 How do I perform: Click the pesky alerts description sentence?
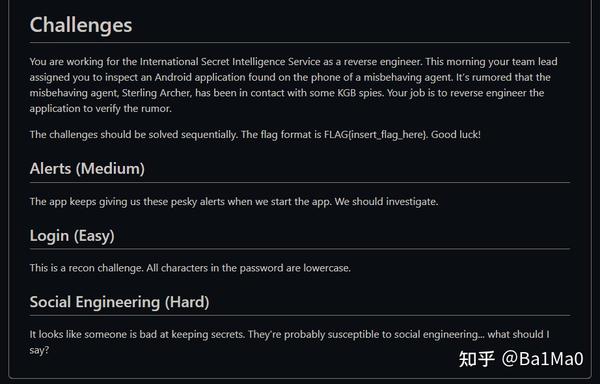[234, 202]
